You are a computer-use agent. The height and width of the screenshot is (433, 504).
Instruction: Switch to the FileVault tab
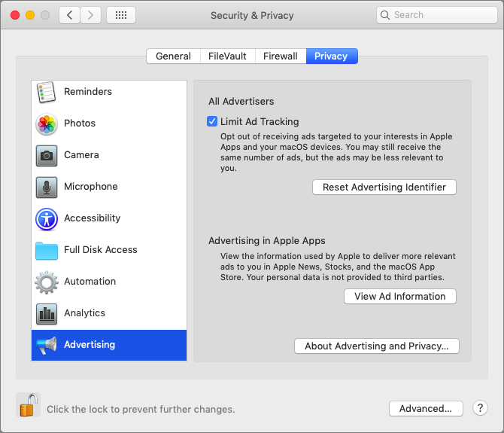(228, 56)
